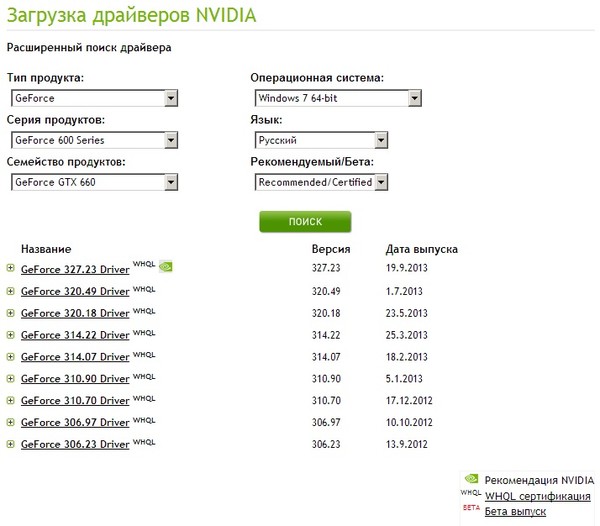The height and width of the screenshot is (526, 600).
Task: Click release date 10.10.2012
Action: pos(409,422)
